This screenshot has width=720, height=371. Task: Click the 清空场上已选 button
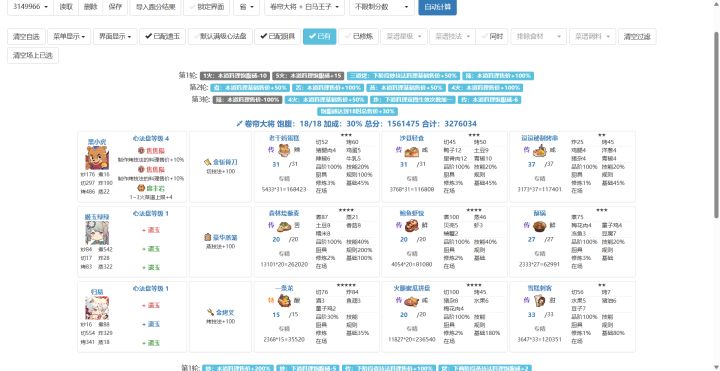click(33, 56)
